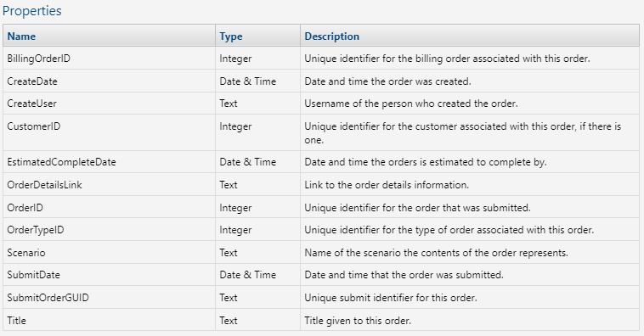Select the Title property name

click(x=16, y=321)
